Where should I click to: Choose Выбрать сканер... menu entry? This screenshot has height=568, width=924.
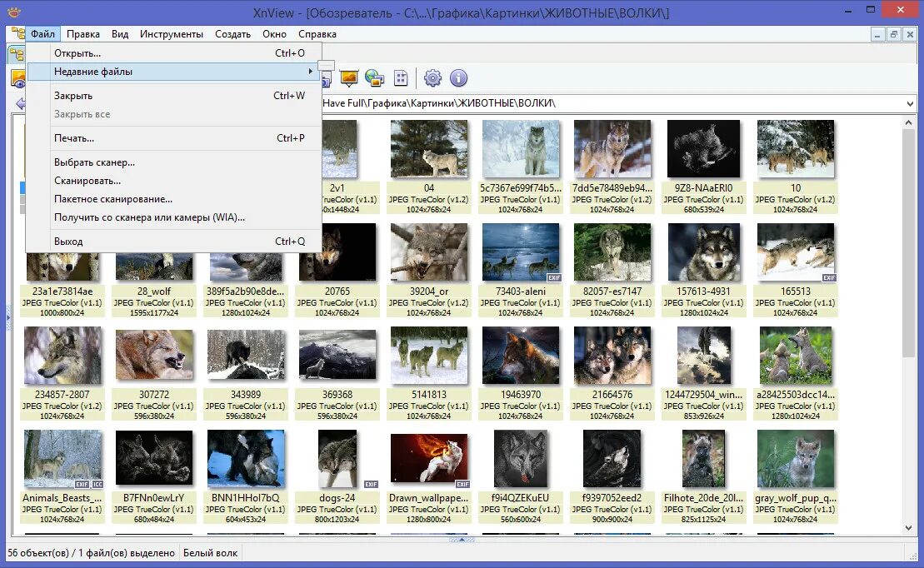[174, 162]
